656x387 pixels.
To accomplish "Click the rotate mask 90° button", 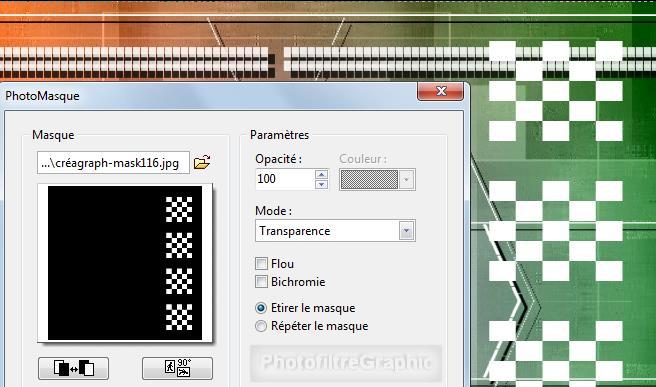I will (x=177, y=368).
